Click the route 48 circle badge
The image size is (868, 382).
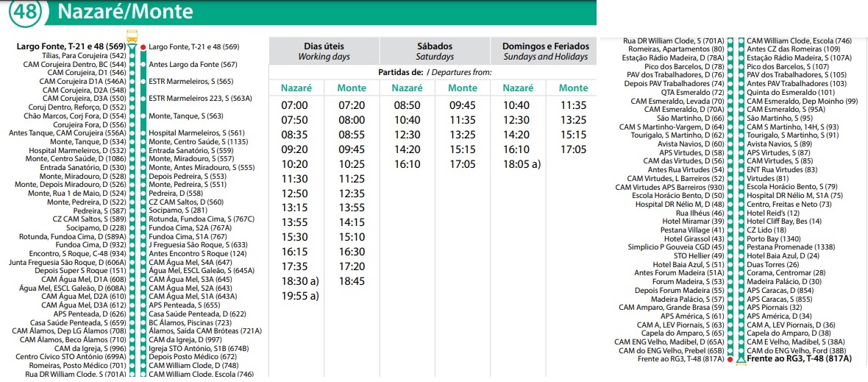point(25,11)
